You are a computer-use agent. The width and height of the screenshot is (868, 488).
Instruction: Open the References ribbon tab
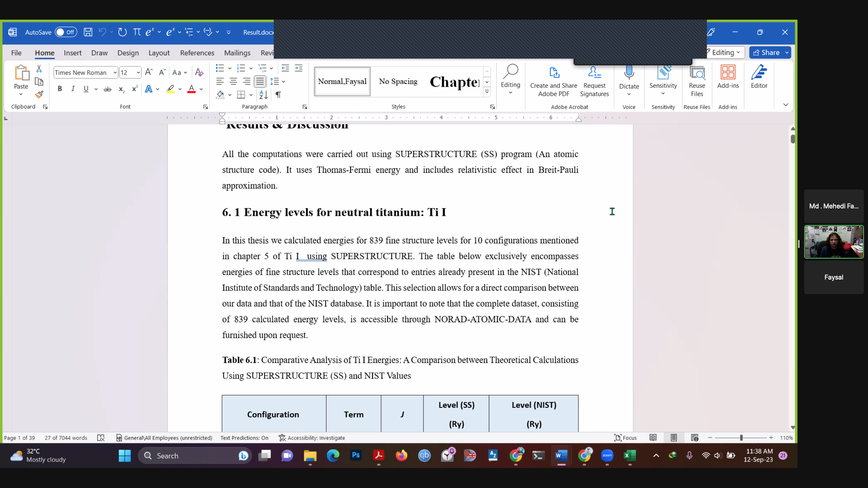197,53
